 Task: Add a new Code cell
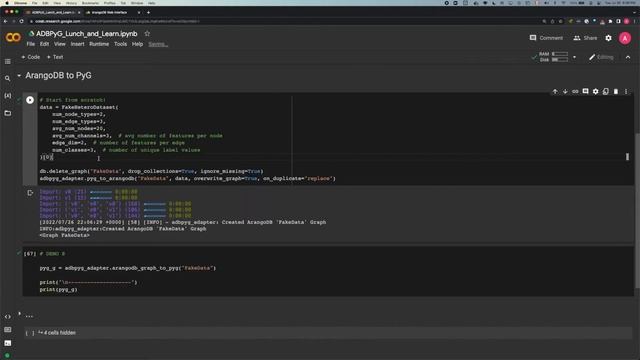point(31,57)
